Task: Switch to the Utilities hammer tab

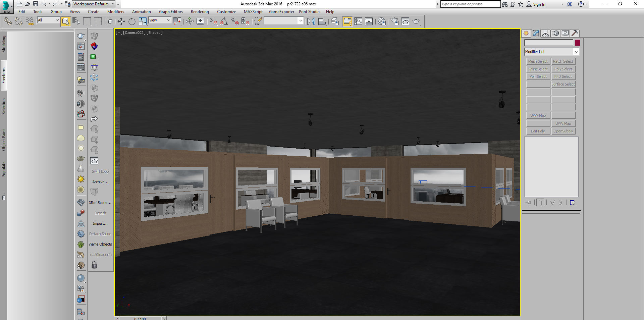Action: [575, 33]
